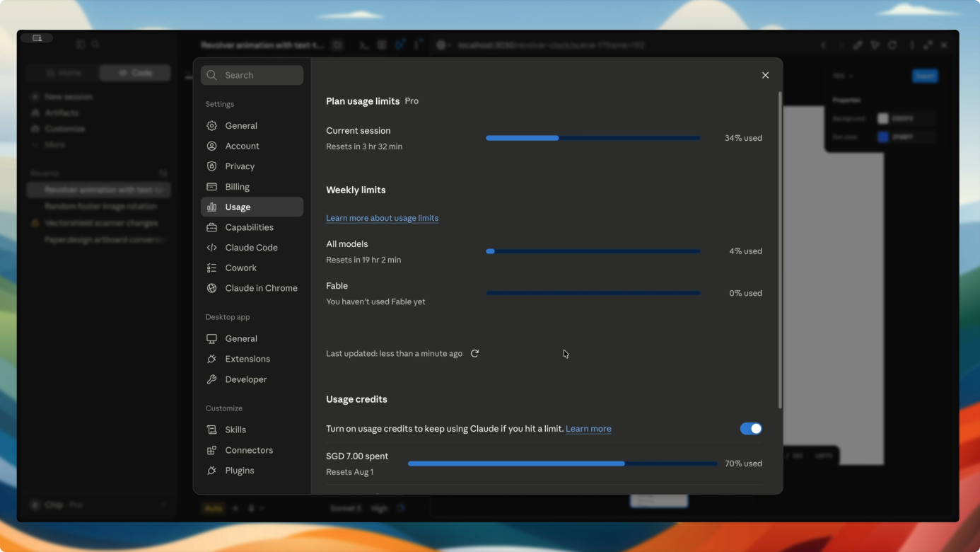Screen dimensions: 980x552
Task: Click 'Resets in 3 hr 32 min' text
Action: 364,146
